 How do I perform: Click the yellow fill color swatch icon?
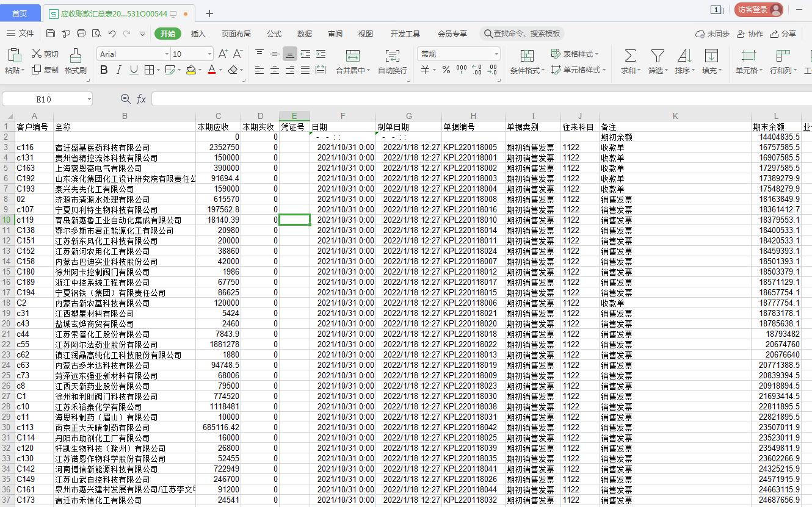[x=191, y=70]
